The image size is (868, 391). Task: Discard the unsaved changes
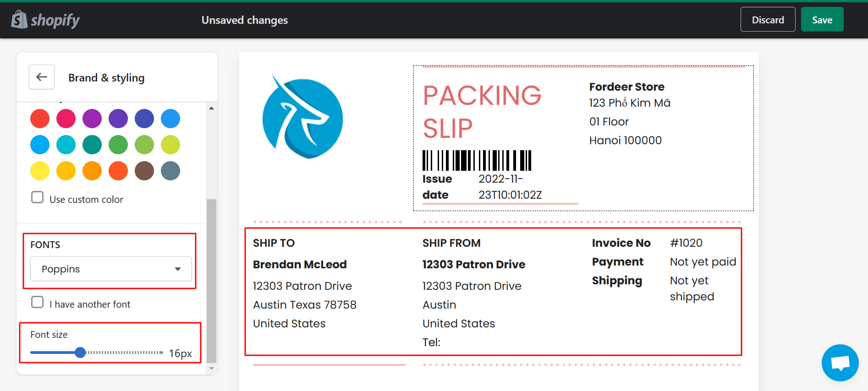click(768, 20)
